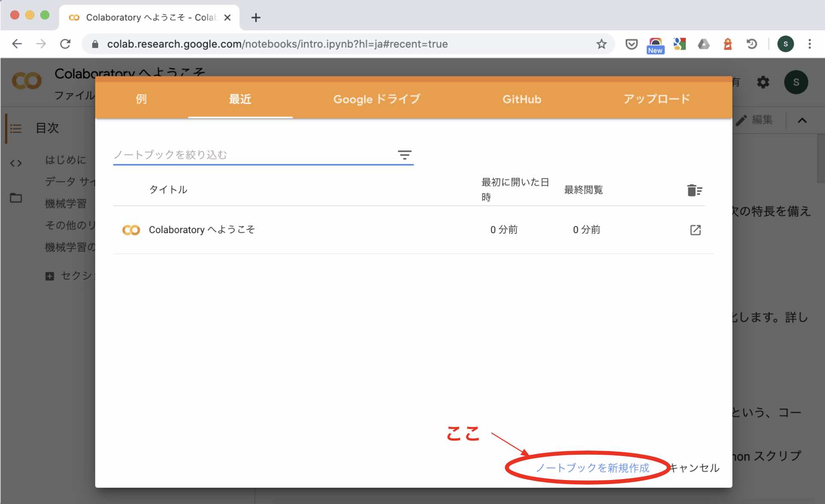Open the extension with the New badge
Viewport: 825px width, 504px height.
pos(655,45)
